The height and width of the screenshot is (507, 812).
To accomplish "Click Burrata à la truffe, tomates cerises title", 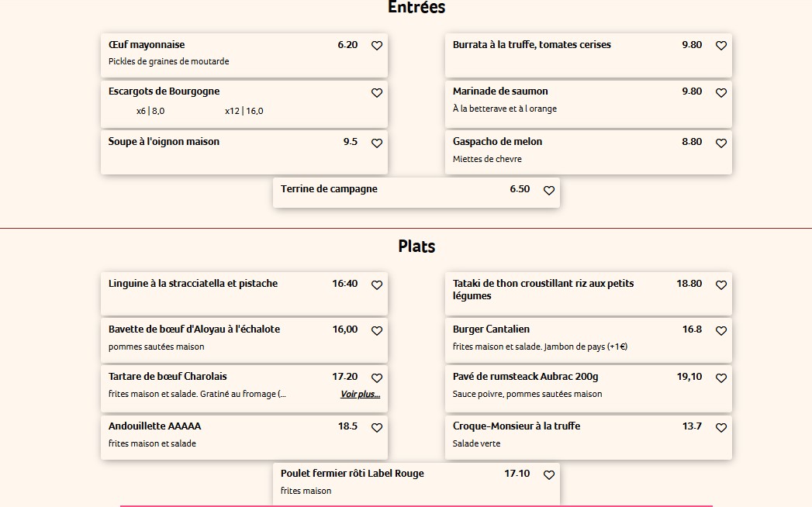I will click(x=532, y=44).
